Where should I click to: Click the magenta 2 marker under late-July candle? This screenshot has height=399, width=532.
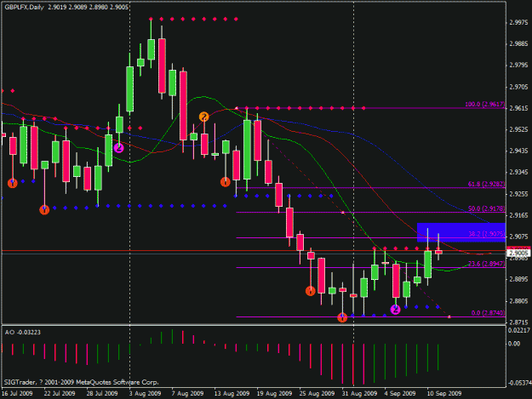point(118,148)
